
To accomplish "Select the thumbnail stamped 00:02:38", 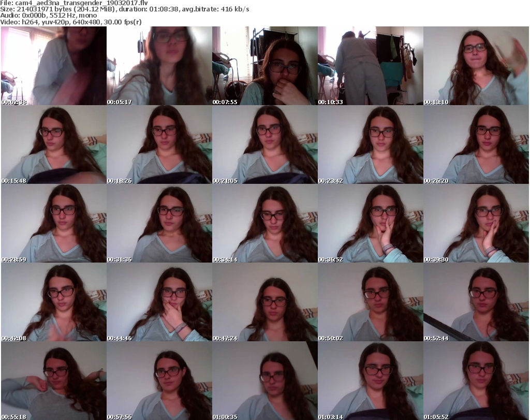I will (54, 66).
